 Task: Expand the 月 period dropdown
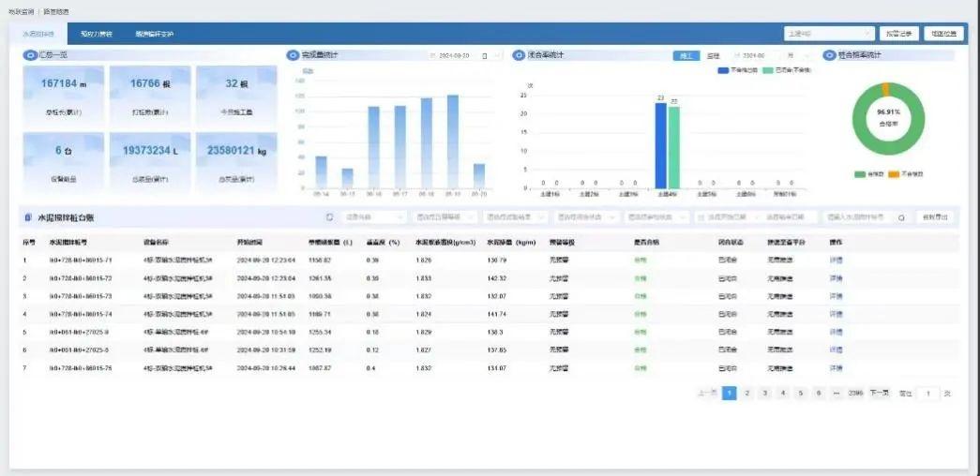[x=801, y=55]
